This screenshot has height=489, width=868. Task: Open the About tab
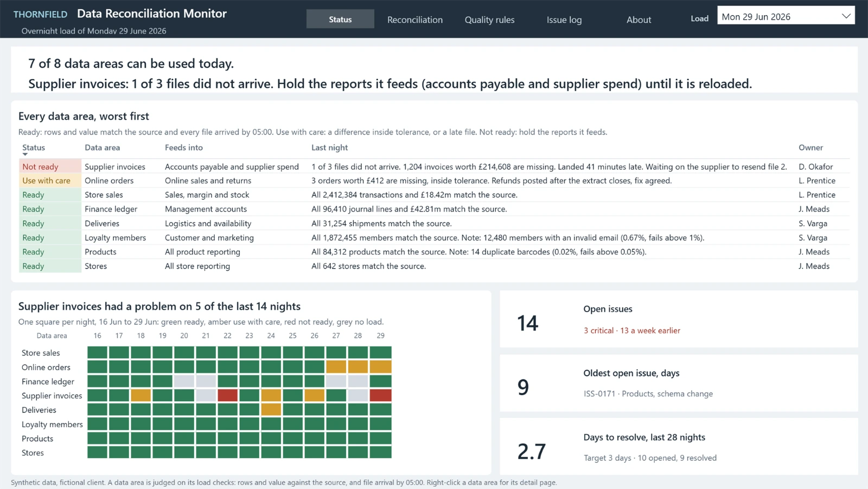click(x=639, y=20)
